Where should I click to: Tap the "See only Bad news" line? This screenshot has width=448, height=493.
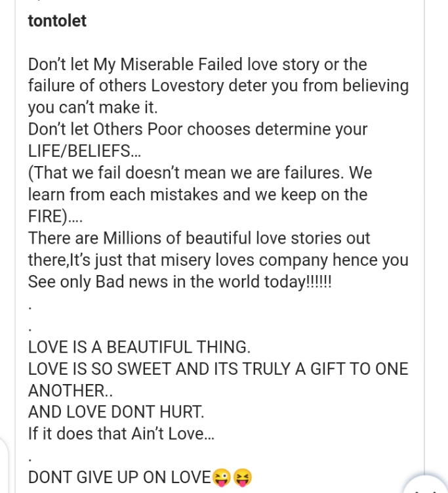(180, 281)
